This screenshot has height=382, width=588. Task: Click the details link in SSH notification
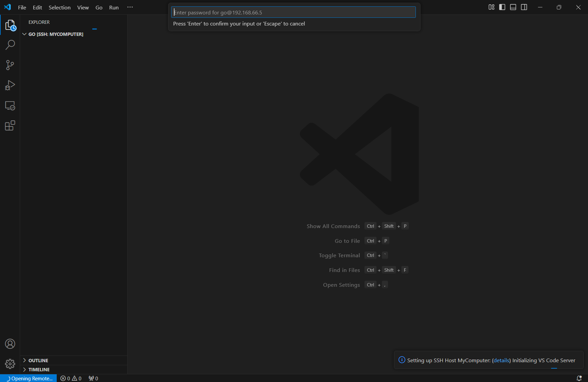(x=501, y=360)
